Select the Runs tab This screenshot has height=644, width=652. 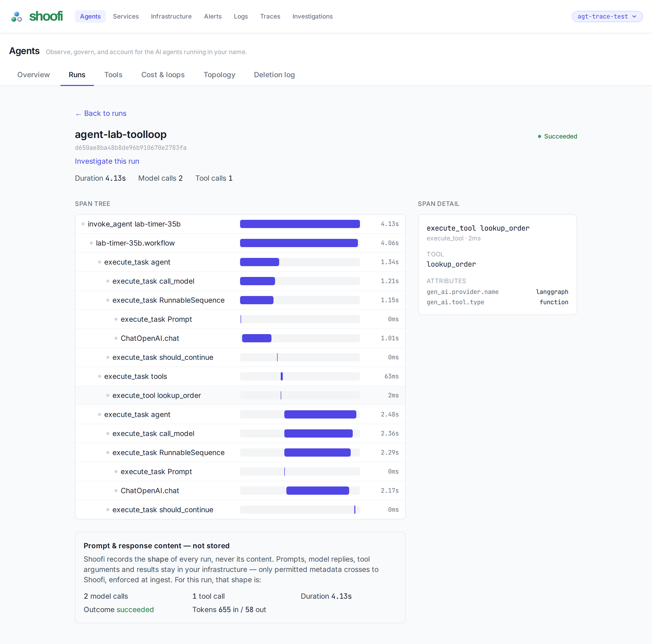pyautogui.click(x=77, y=75)
